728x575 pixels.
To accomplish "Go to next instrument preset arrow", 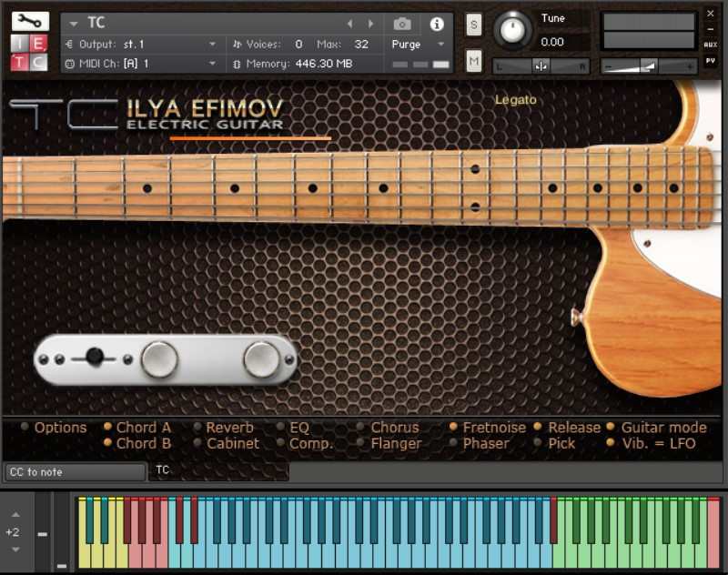I will [370, 24].
